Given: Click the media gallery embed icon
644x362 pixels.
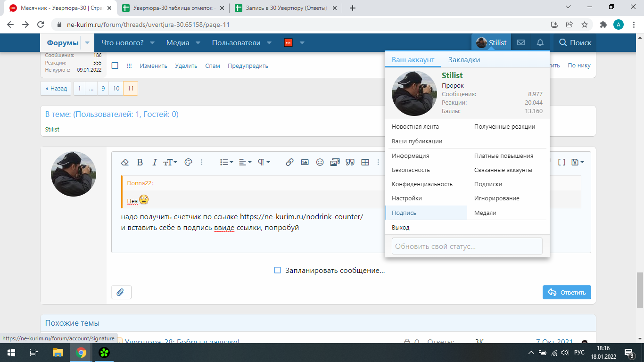Looking at the screenshot, I should 335,162.
